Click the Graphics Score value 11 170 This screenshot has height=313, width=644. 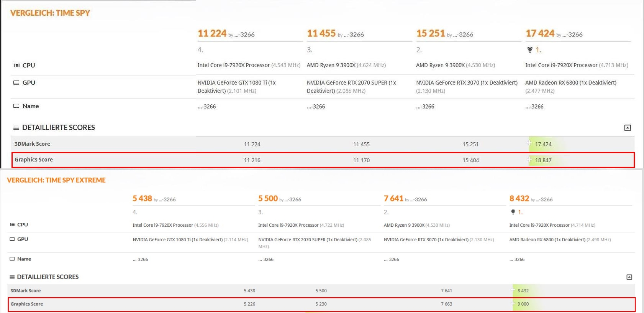point(361,160)
